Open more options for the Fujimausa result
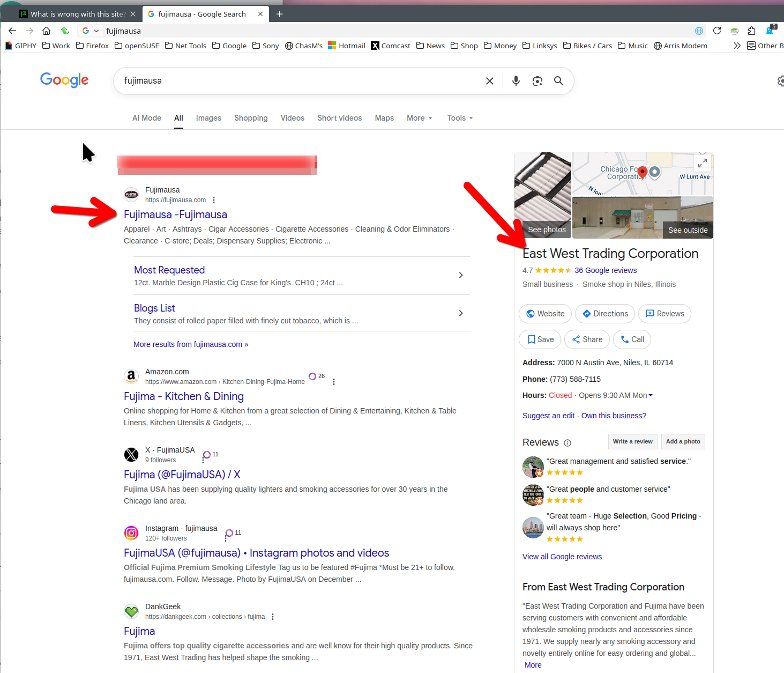Screen dimensions: 784x673 pos(214,200)
